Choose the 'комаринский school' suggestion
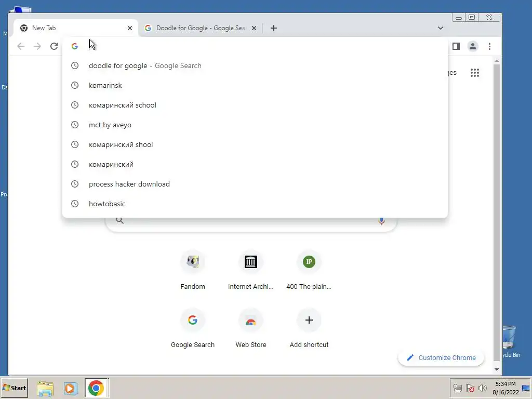532x399 pixels. coord(255,105)
